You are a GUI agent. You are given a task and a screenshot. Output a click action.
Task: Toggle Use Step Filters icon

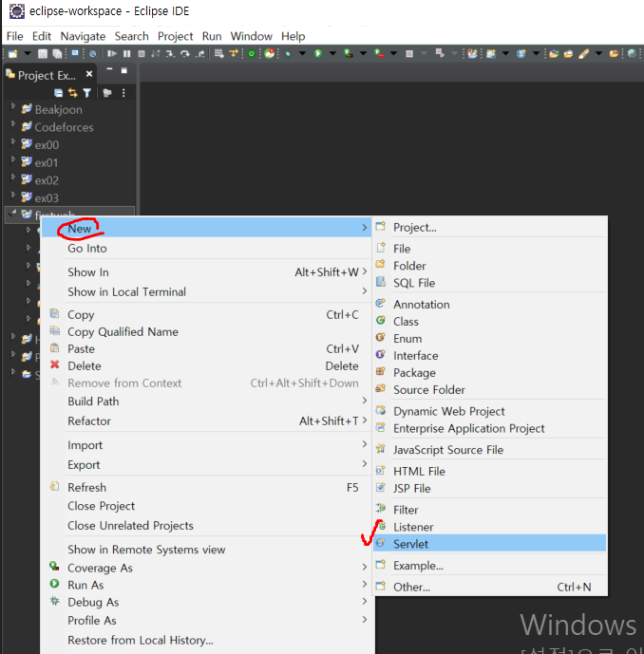(234, 53)
